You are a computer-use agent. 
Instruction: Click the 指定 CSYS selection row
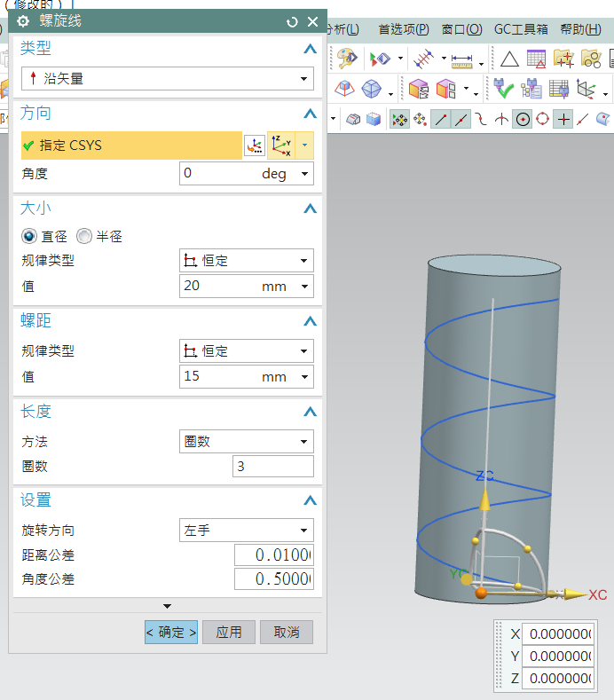131,146
